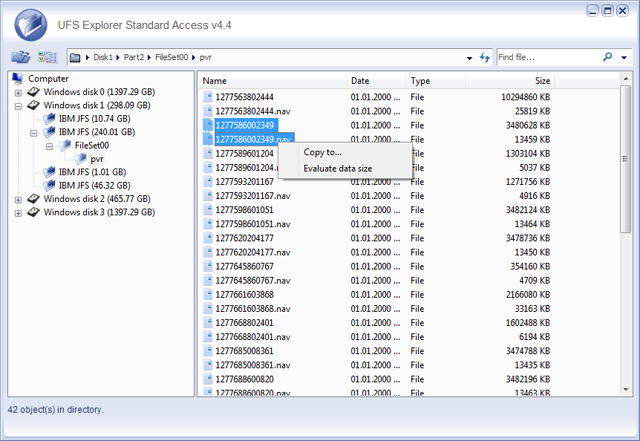Select file 1277685008361

244,351
